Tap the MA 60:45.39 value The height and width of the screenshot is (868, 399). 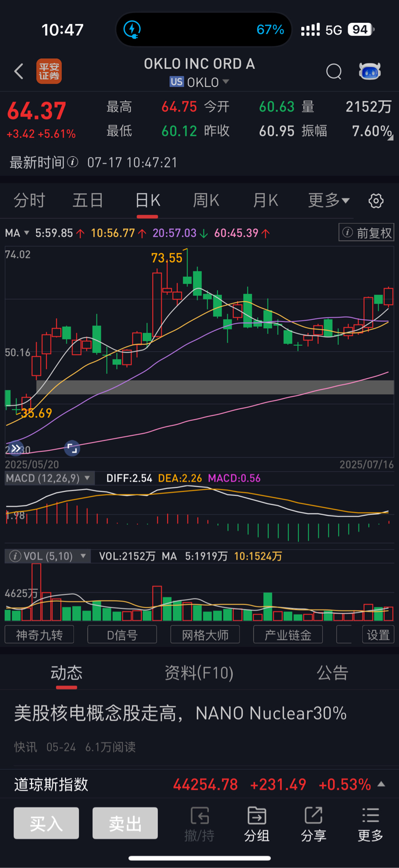click(237, 233)
